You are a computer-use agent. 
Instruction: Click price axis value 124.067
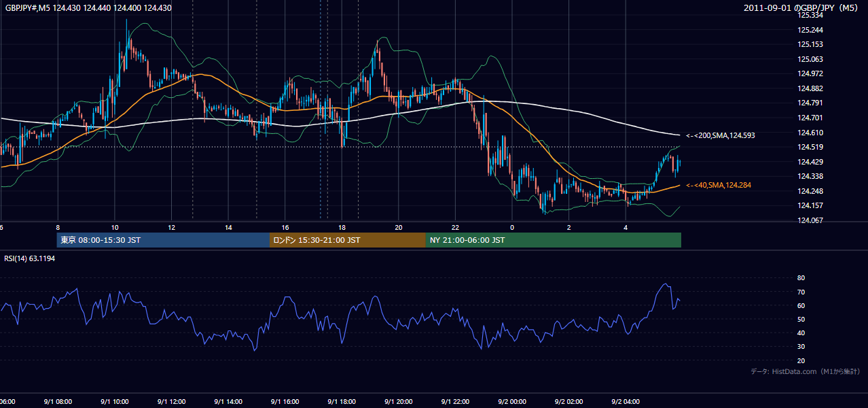coord(810,220)
